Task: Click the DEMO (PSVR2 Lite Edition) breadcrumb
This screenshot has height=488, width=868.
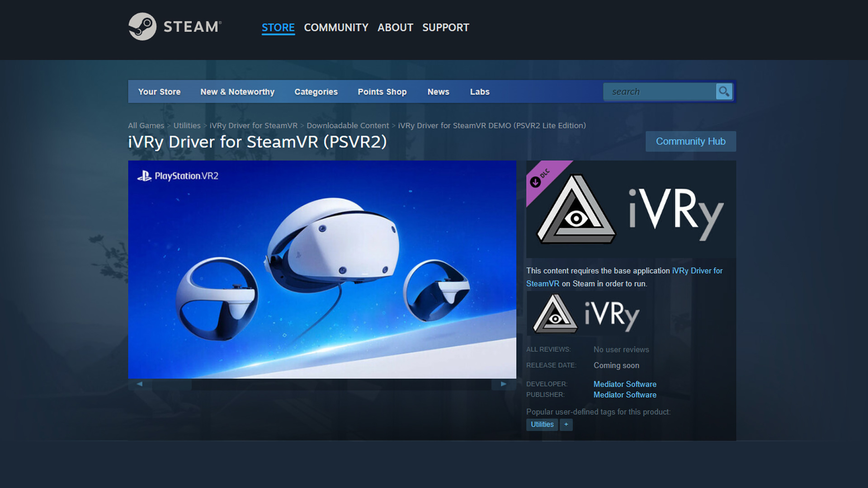Action: [x=492, y=126]
